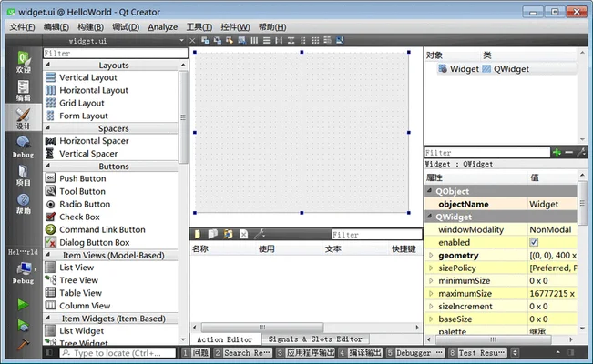Viewport: 593px width, 364px height.
Task: Collapse the QObject property group
Action: click(430, 190)
